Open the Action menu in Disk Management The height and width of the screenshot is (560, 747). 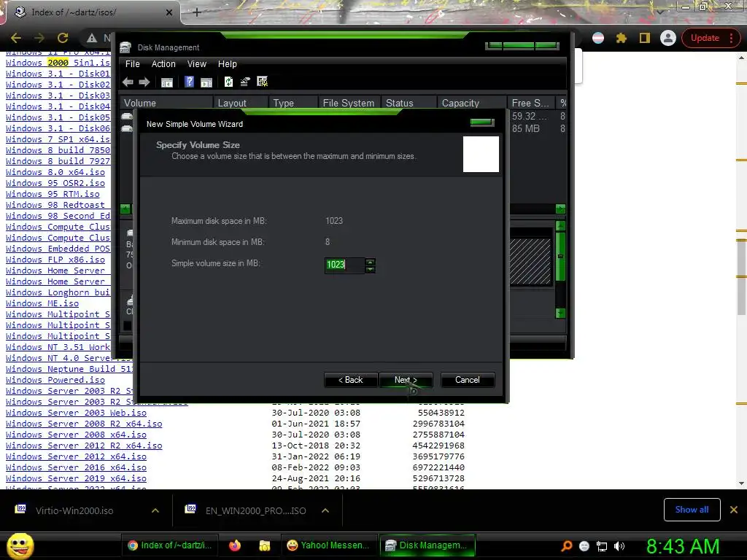pos(163,64)
